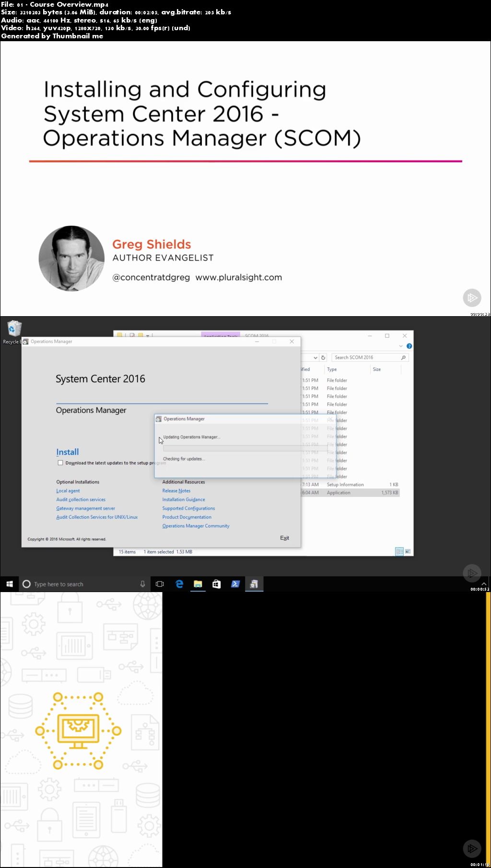Screen dimensions: 491x868
Task: Click the Properties icon in Explorer quick access toolbar
Action: pos(132,335)
